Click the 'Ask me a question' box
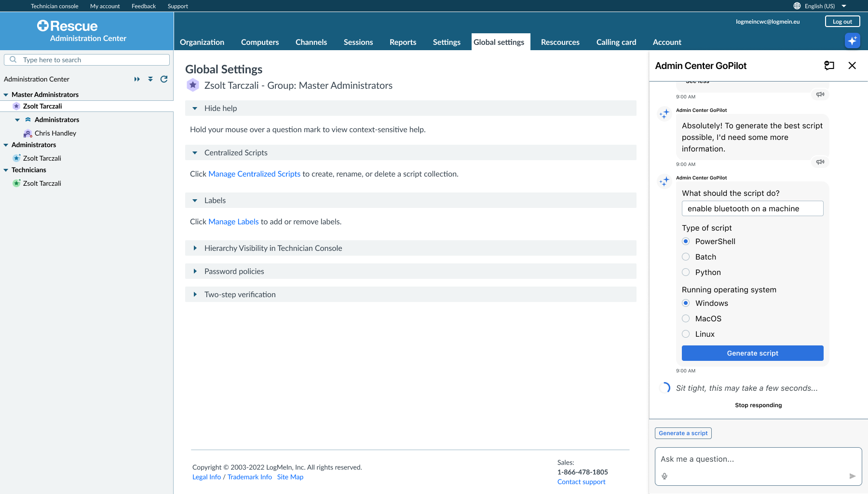 [758, 467]
